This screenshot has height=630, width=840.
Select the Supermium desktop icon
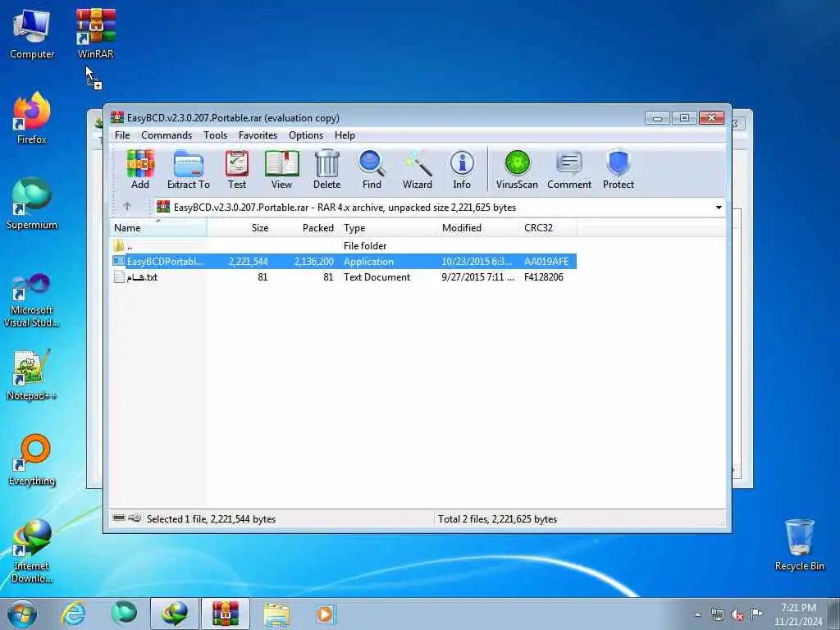tap(32, 203)
